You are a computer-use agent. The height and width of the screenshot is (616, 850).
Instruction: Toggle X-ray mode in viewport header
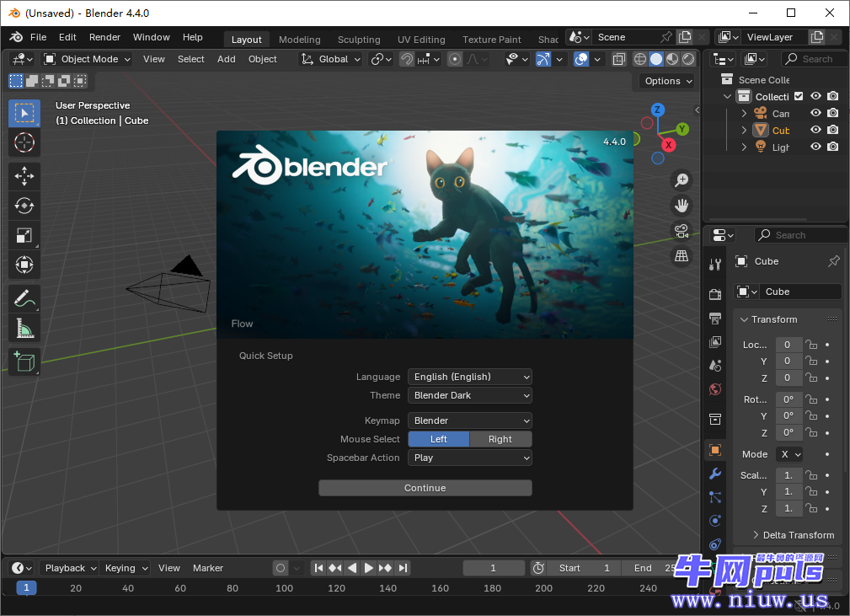pyautogui.click(x=618, y=59)
